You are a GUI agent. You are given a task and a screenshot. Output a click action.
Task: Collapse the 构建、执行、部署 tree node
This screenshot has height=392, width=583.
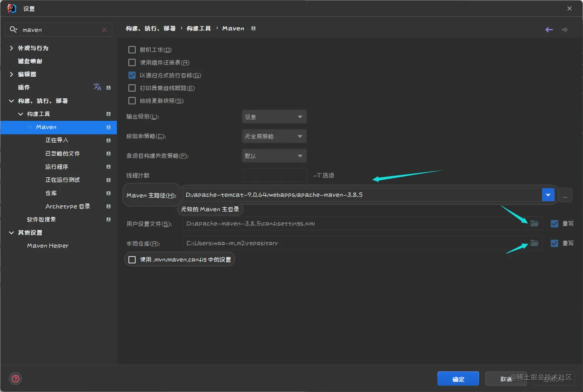pyautogui.click(x=11, y=101)
